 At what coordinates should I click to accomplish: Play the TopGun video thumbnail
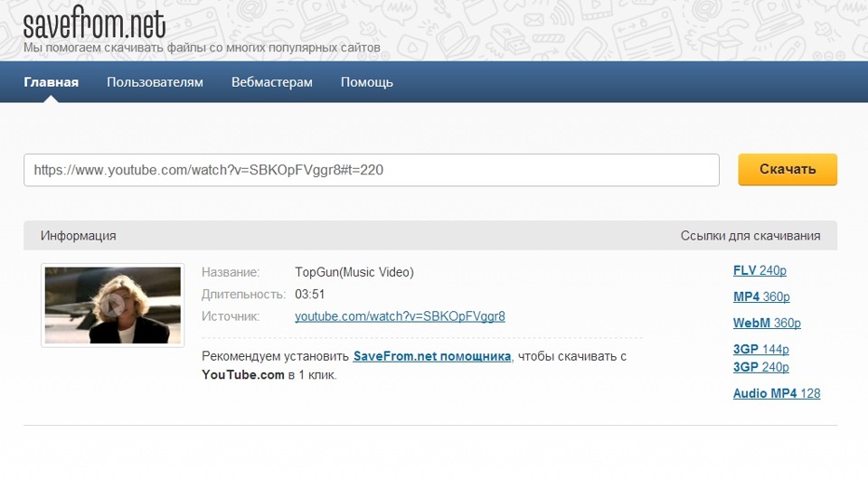[x=113, y=305]
